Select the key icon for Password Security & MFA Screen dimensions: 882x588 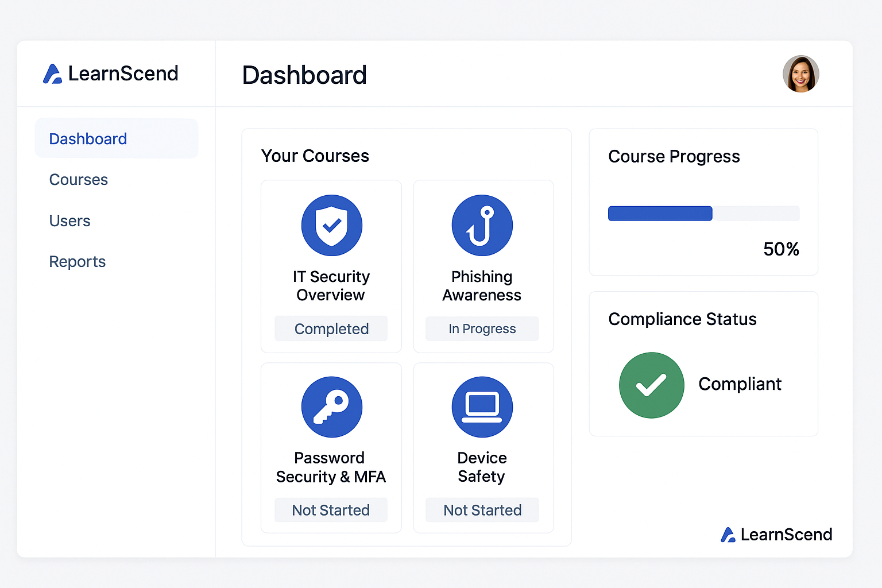pyautogui.click(x=331, y=407)
